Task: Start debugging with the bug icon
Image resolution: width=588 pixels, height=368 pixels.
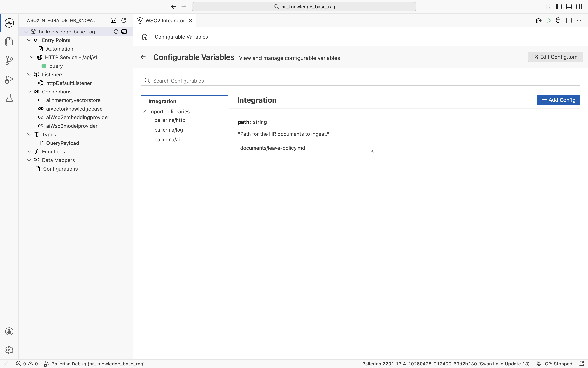Action: click(x=558, y=20)
